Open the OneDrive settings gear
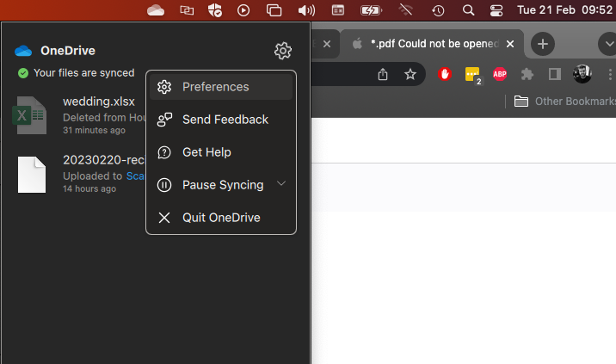The image size is (616, 364). [282, 51]
